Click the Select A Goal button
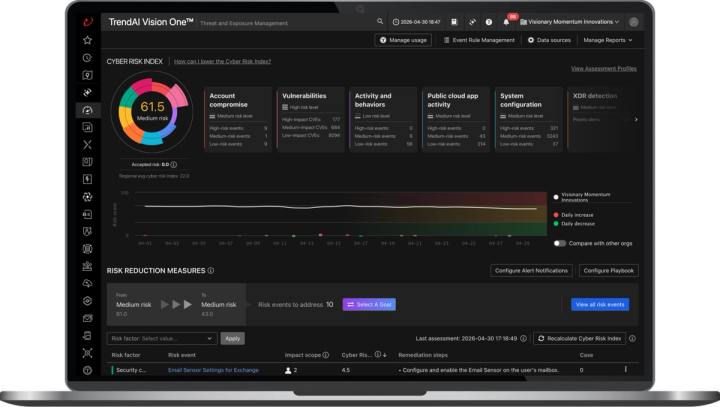720x407 pixels. 369,305
